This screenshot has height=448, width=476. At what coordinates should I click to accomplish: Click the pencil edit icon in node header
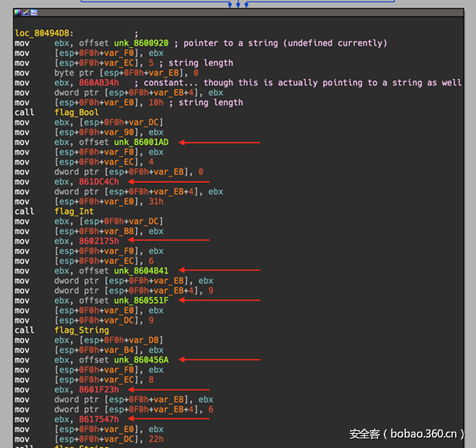point(25,13)
